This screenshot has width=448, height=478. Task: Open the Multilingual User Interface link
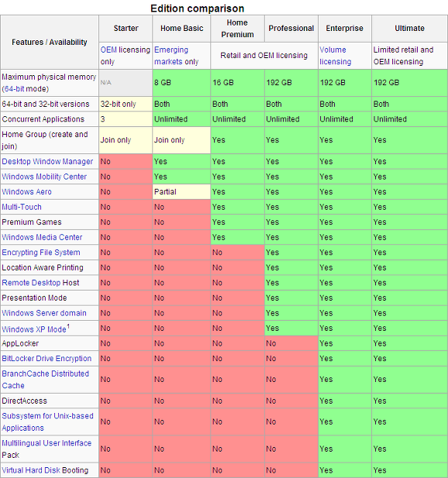pyautogui.click(x=47, y=443)
